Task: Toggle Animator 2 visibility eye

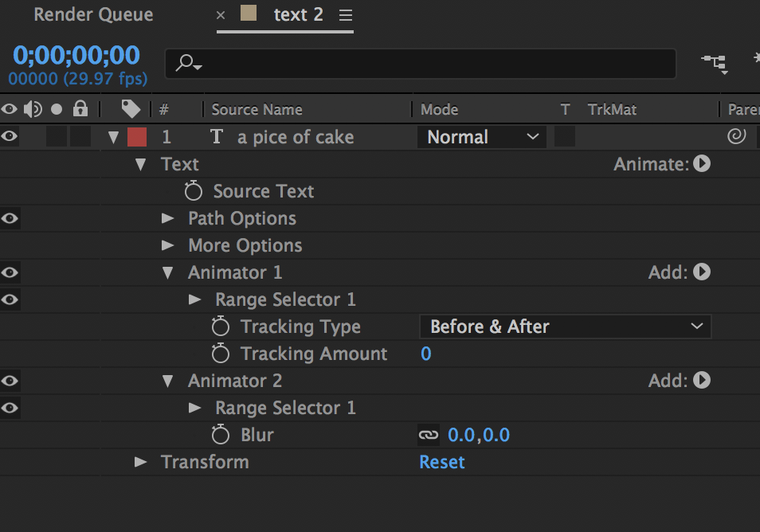Action: pyautogui.click(x=10, y=381)
